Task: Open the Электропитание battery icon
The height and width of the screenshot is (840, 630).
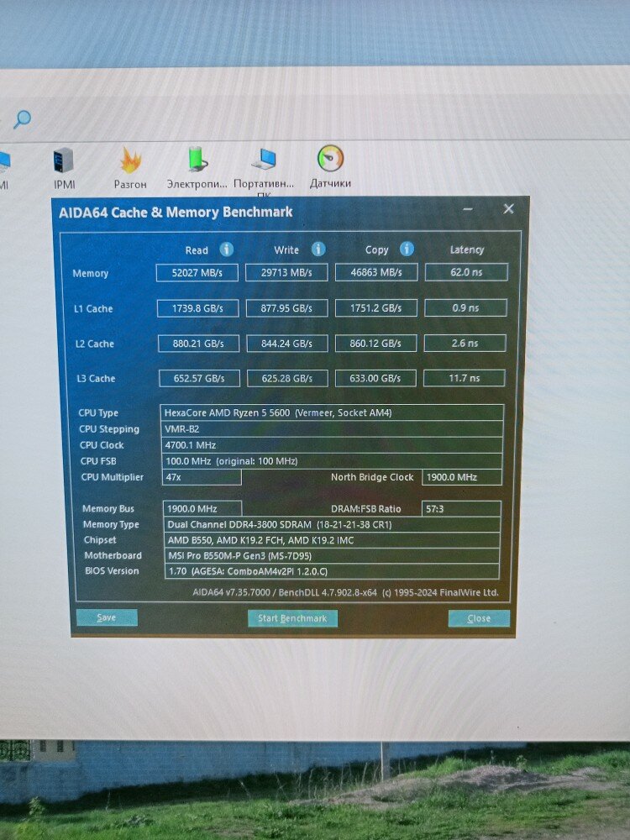Action: (x=197, y=167)
